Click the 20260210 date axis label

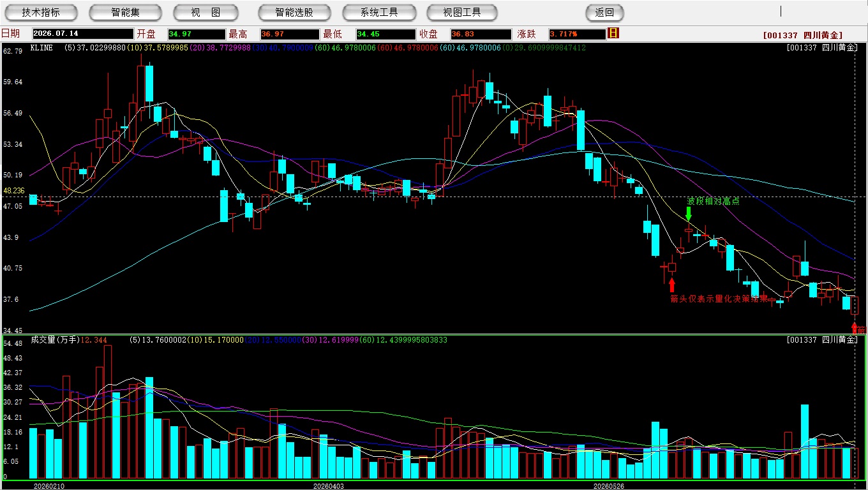[49, 486]
